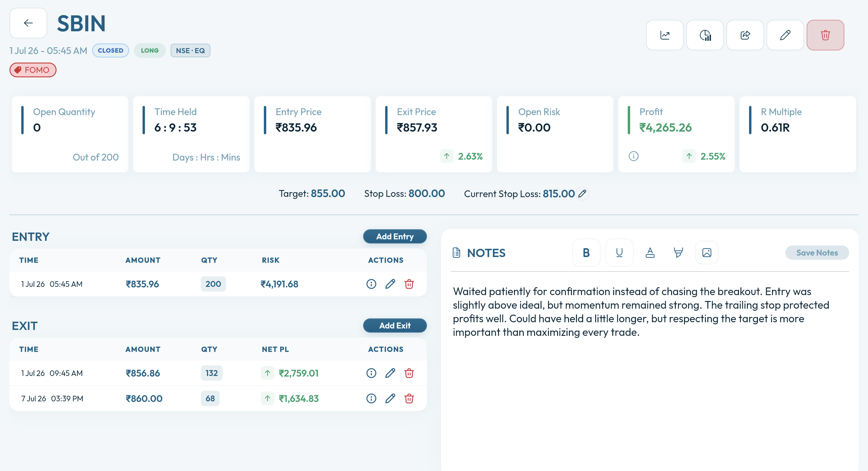Click the entry quantity 200 chip
Screen dimensions: 868x471
(213, 284)
